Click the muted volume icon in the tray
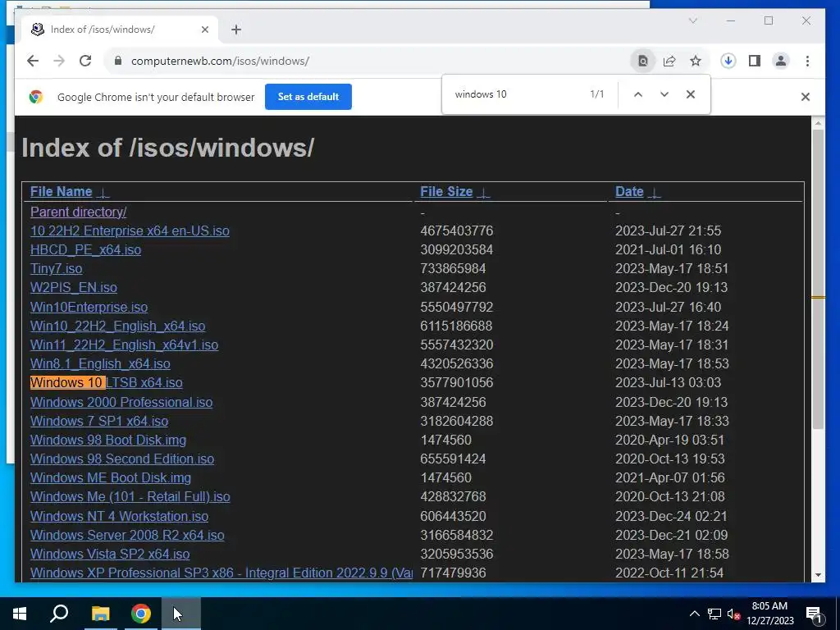This screenshot has height=630, width=840. [734, 614]
